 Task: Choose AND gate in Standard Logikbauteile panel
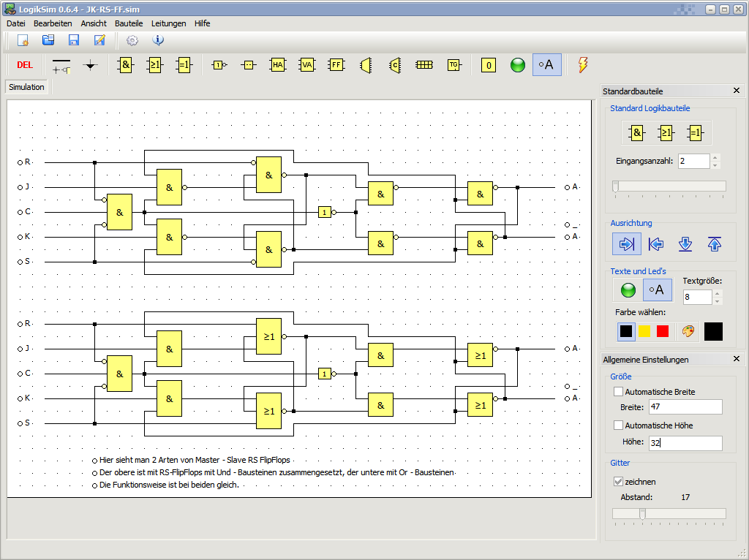[637, 133]
